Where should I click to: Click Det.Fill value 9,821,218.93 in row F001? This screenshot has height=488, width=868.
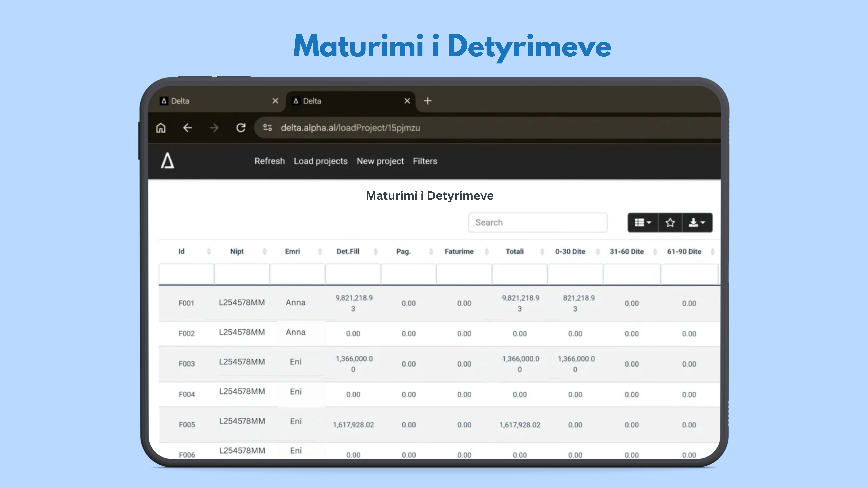point(354,303)
